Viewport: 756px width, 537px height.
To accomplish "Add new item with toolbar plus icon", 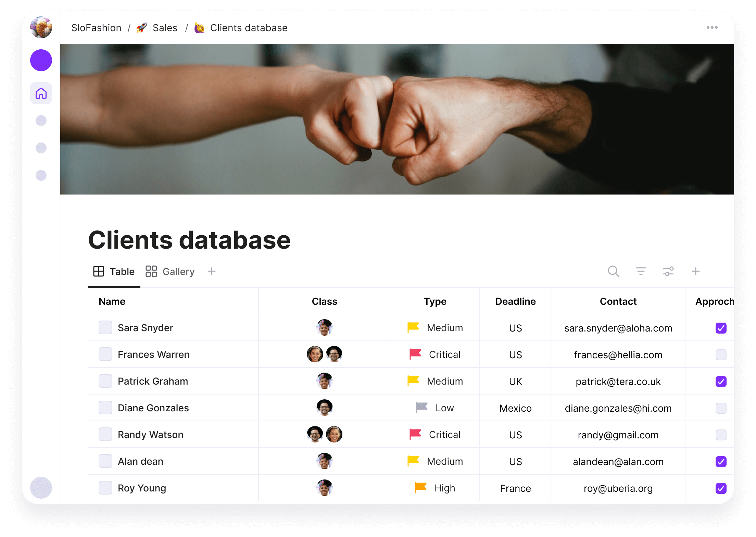I will point(695,271).
